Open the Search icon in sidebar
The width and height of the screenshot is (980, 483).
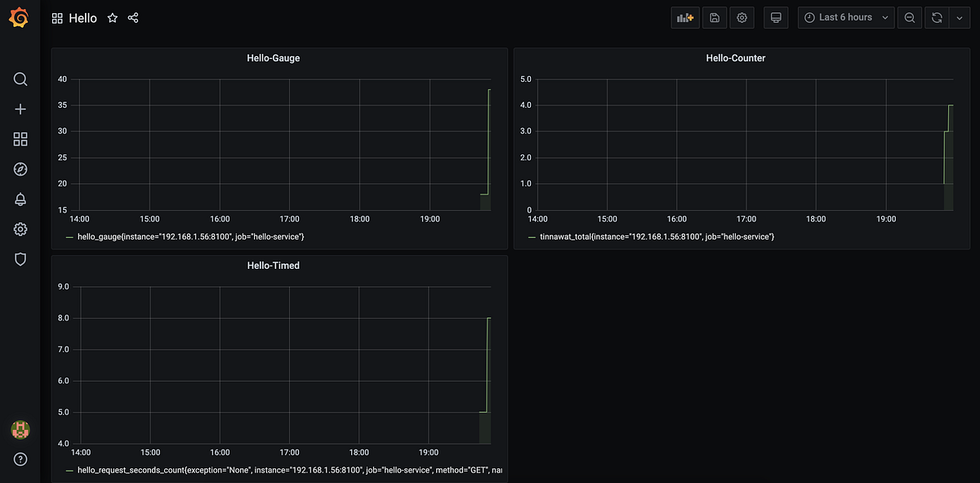pos(20,79)
